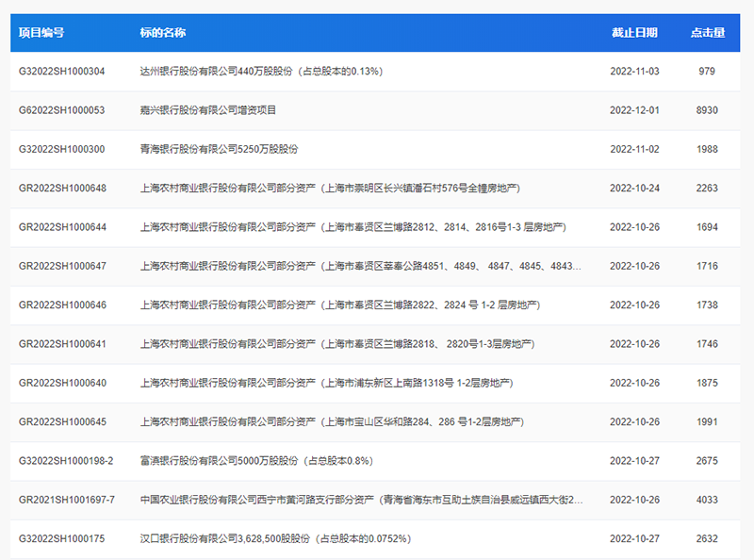Click the 截止日期 column header
This screenshot has width=754, height=560.
(634, 33)
